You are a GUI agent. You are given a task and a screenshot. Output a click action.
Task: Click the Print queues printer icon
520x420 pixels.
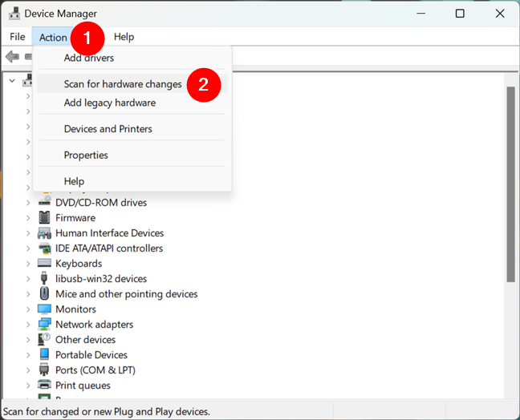(44, 385)
